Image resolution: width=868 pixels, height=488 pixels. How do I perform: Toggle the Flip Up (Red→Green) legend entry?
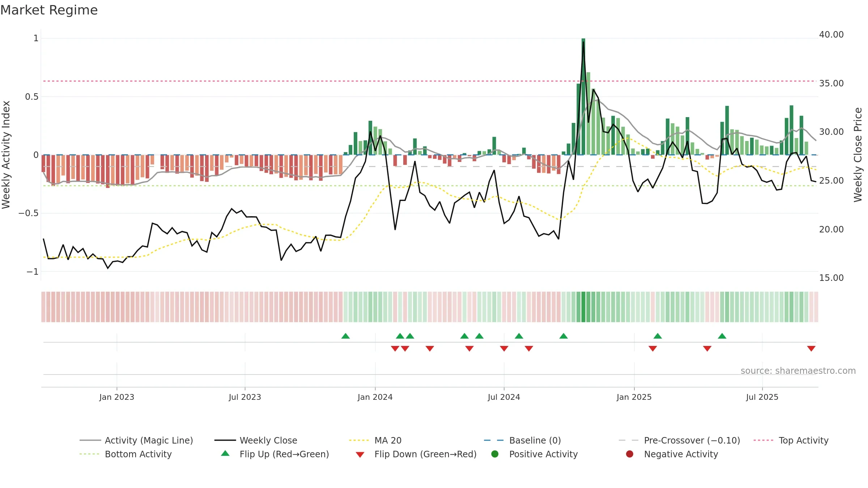coord(275,454)
